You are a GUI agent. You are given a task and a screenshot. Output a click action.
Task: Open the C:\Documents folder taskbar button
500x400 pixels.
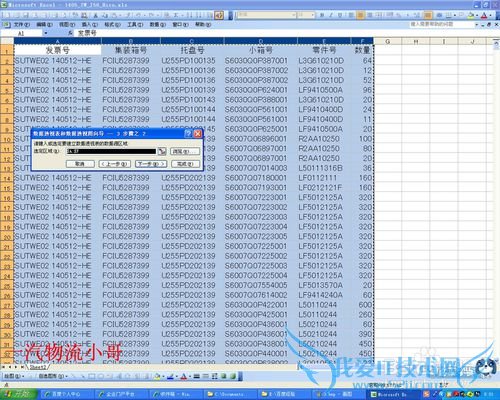230,394
